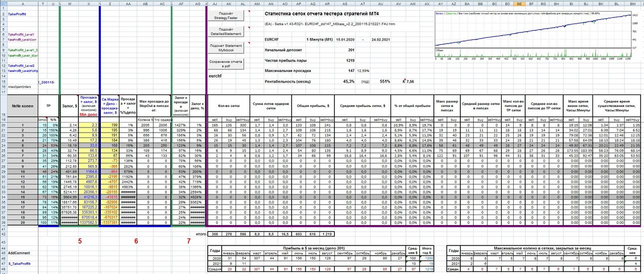Select the Чистая прибыль пары label
The height and width of the screenshot is (274, 644).
coord(285,60)
